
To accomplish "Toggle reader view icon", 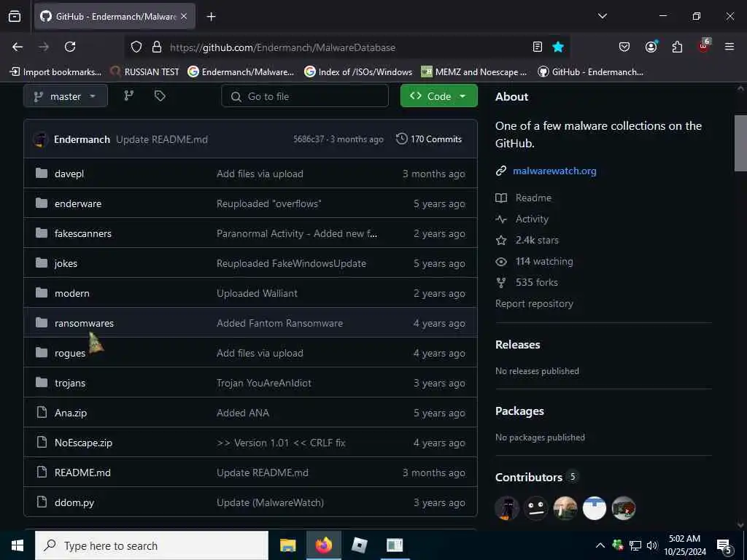I will 538,47.
